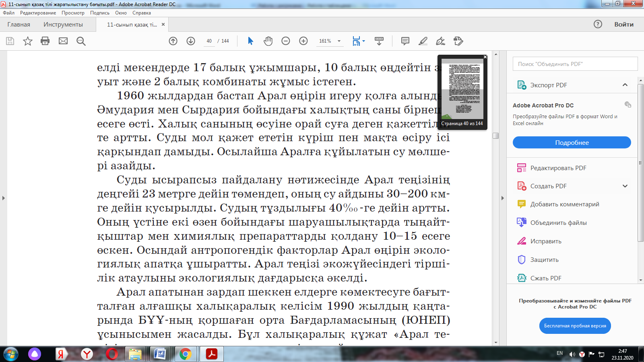Click the Export PDF icon
The image size is (644, 362).
pyautogui.click(x=522, y=85)
